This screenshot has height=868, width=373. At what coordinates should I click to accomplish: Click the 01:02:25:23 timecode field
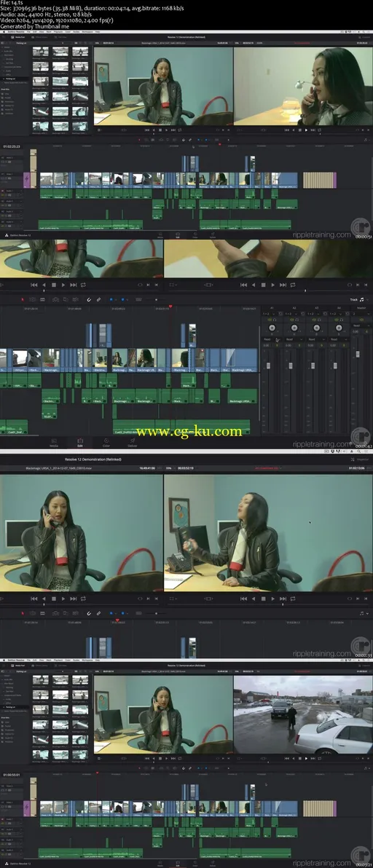click(x=10, y=146)
